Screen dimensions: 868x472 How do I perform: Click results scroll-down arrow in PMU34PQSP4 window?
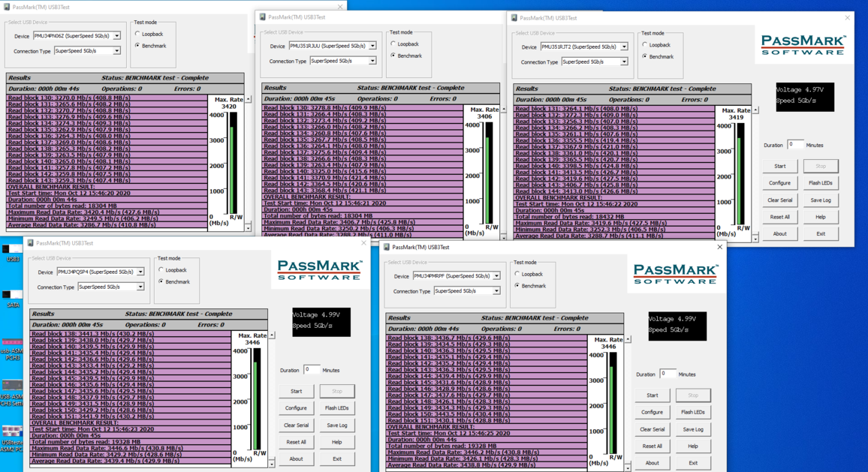[272, 463]
